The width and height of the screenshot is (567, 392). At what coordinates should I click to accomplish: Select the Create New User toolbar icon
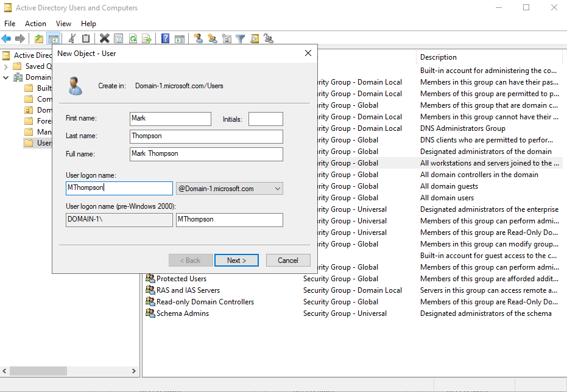[198, 38]
